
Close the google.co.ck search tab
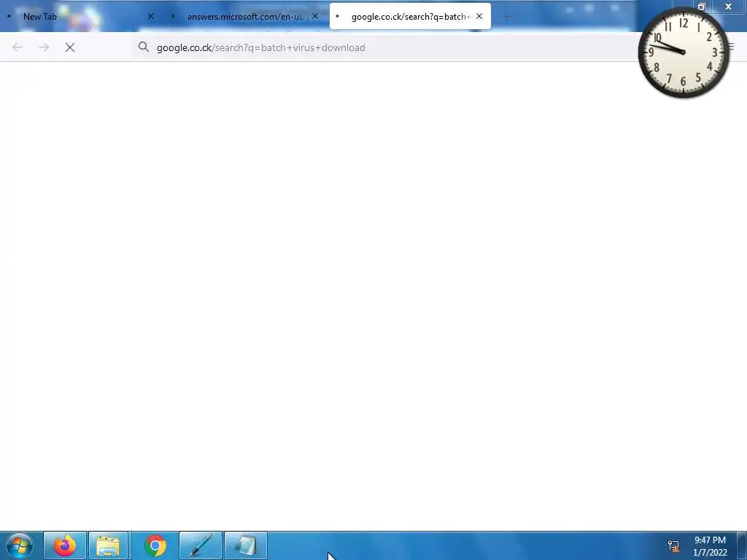(x=479, y=16)
